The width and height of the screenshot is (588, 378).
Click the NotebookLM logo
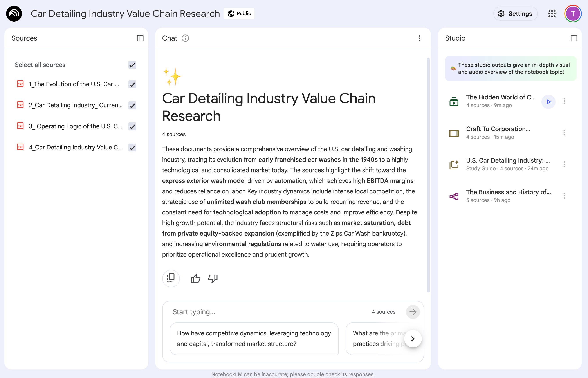(x=14, y=14)
